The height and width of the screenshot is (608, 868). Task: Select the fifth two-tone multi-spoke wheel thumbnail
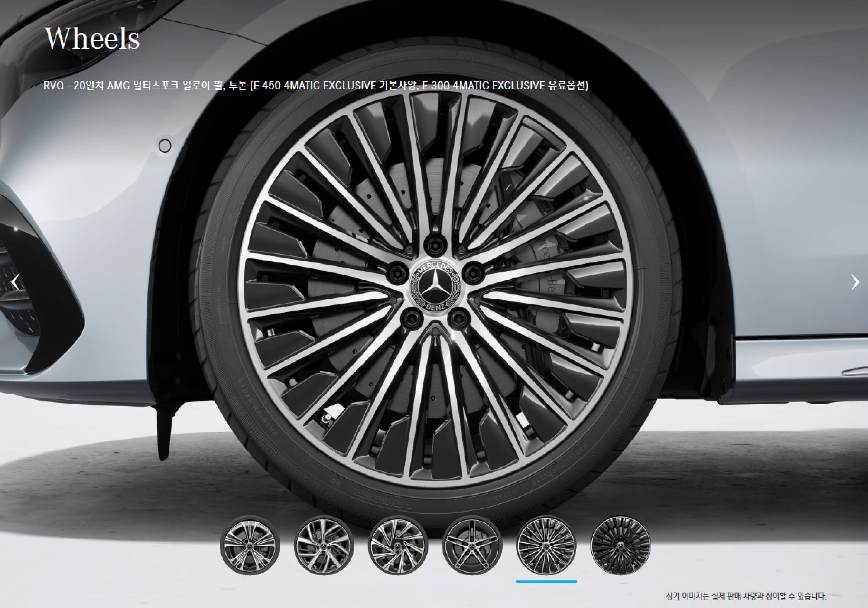click(546, 546)
